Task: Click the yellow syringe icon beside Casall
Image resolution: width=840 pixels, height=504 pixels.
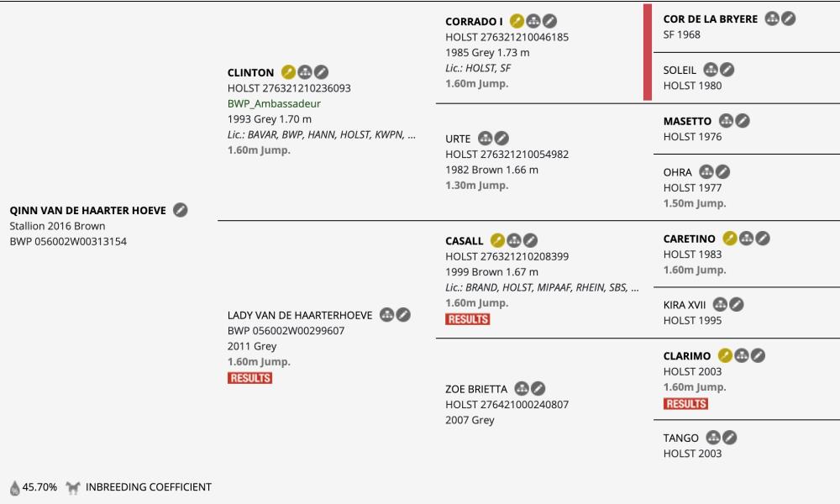Action: 497,240
